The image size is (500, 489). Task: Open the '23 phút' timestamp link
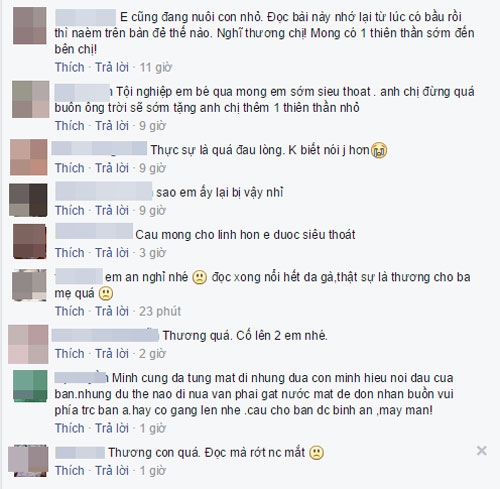coord(160,311)
